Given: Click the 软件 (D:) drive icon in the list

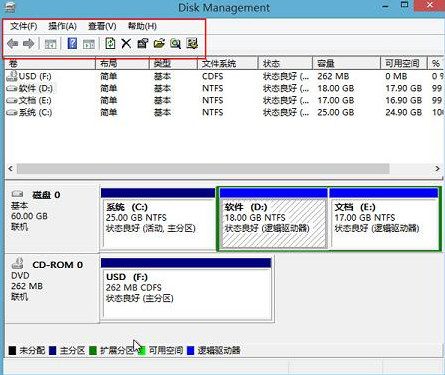Looking at the screenshot, I should 12,89.
